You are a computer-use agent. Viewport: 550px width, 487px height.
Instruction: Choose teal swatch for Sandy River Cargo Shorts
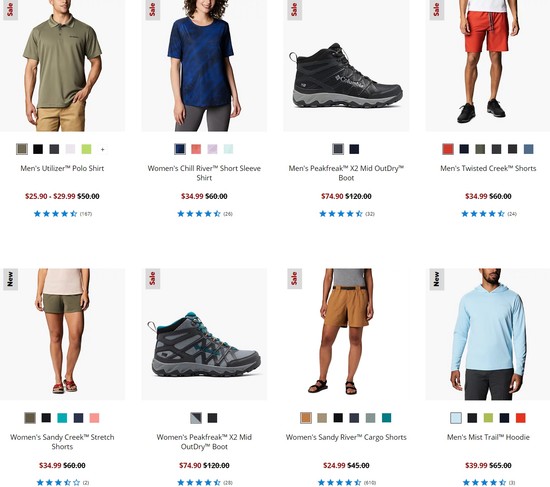pos(387,418)
